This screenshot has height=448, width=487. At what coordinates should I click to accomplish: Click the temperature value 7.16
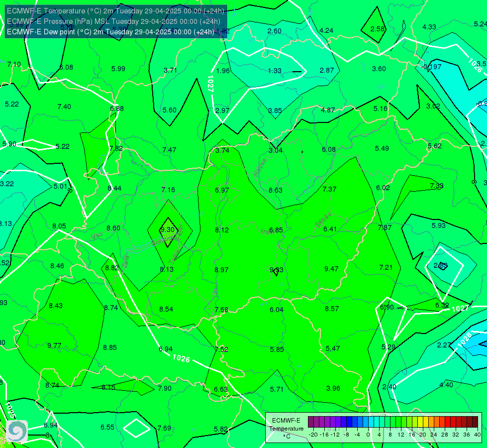pos(168,190)
